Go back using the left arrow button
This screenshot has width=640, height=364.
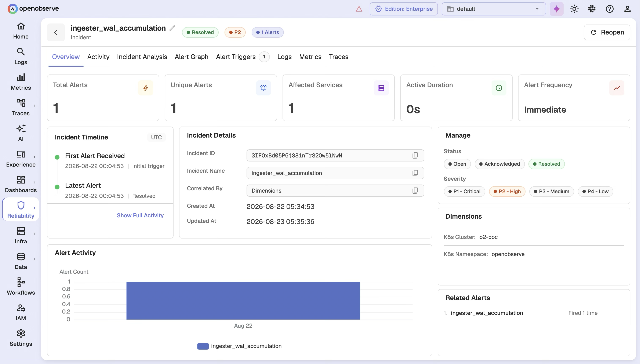(56, 32)
